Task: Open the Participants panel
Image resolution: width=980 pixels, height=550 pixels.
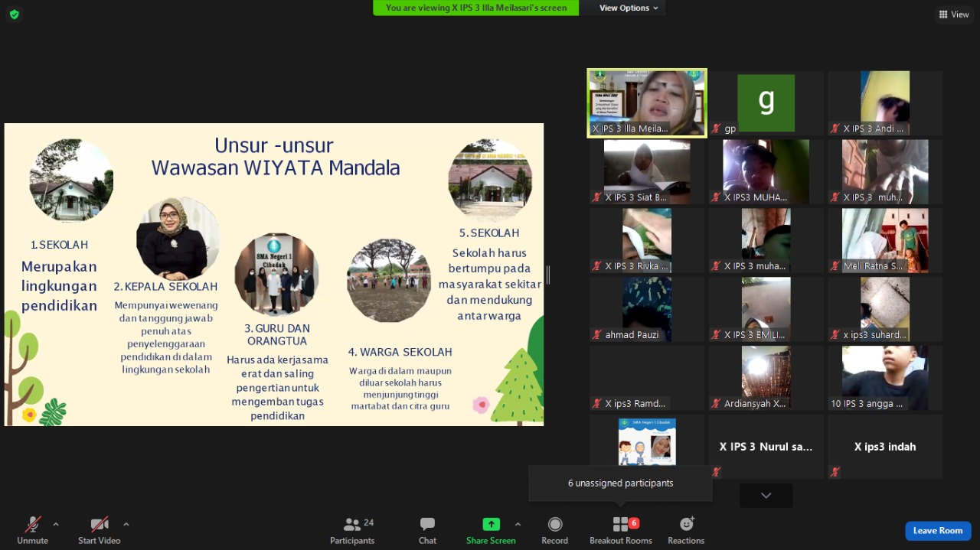Action: click(352, 530)
